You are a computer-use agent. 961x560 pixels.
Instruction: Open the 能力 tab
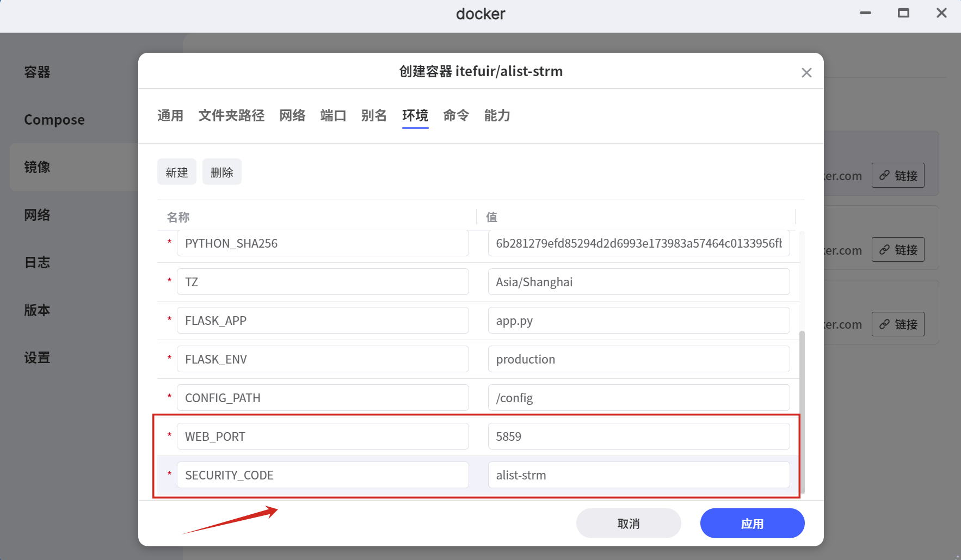tap(497, 115)
